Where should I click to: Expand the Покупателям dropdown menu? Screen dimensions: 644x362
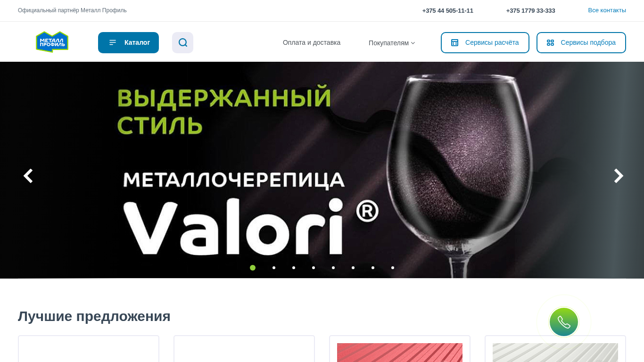coord(392,43)
